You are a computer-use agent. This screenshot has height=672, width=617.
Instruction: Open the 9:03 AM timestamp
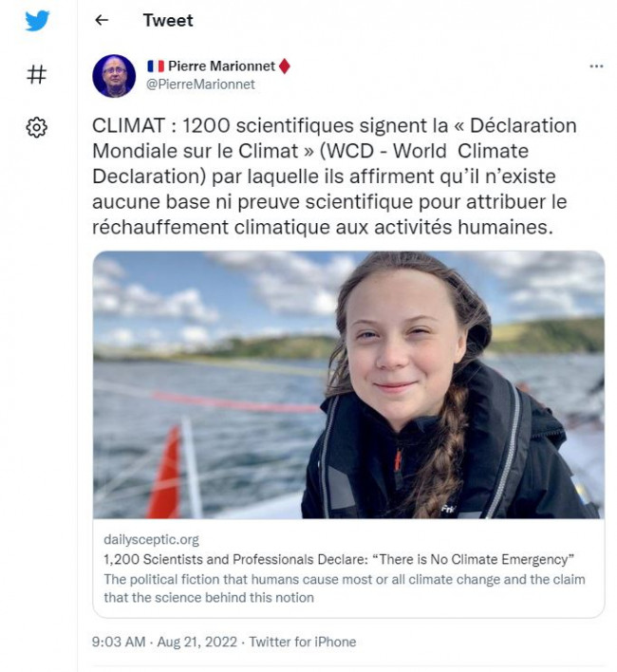119,642
